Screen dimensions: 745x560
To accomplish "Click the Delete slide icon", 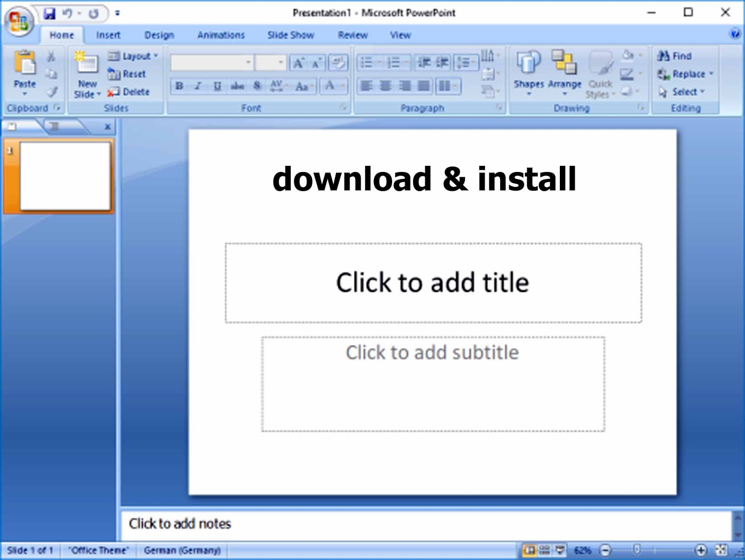I will (x=113, y=92).
